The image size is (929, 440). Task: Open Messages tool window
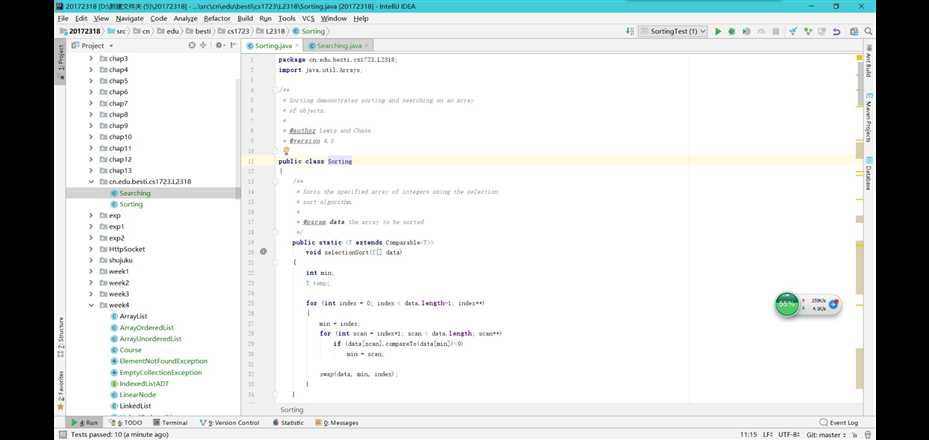(x=337, y=423)
